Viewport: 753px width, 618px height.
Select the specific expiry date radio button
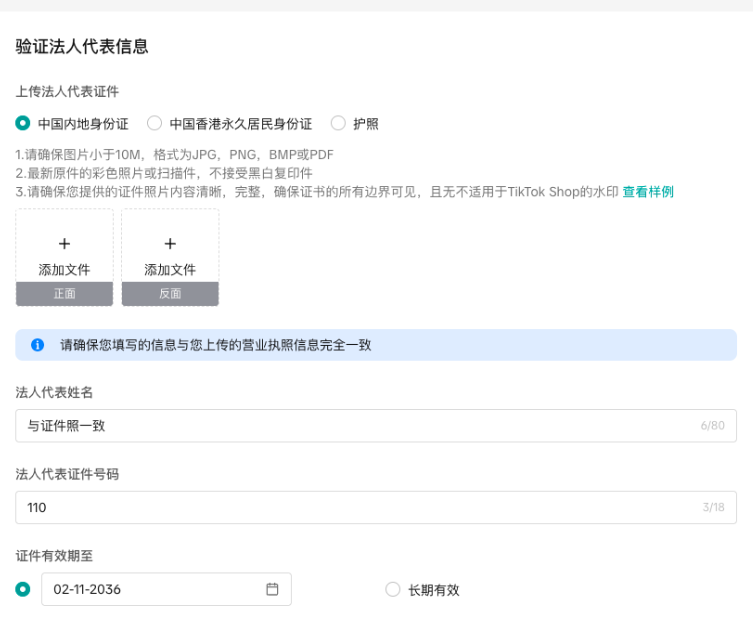[23, 589]
